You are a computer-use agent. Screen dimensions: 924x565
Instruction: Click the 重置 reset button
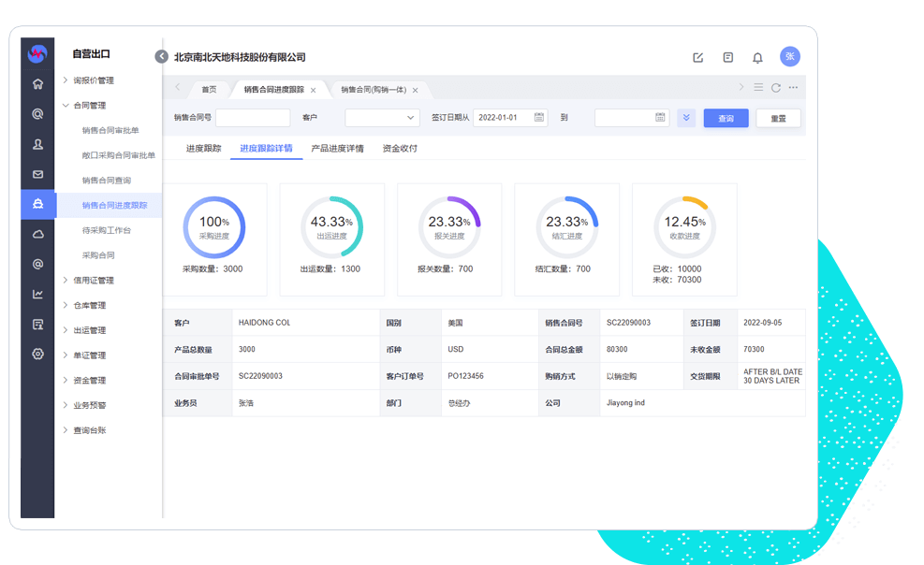click(x=778, y=118)
